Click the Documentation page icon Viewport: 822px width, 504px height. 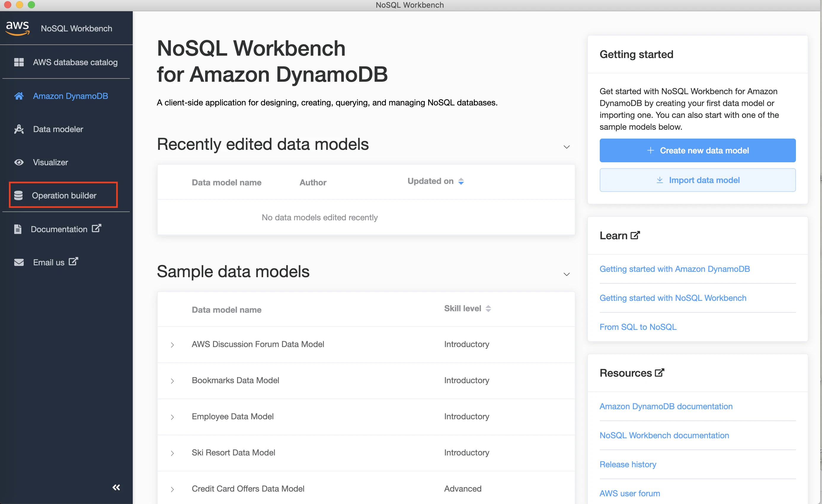click(18, 229)
